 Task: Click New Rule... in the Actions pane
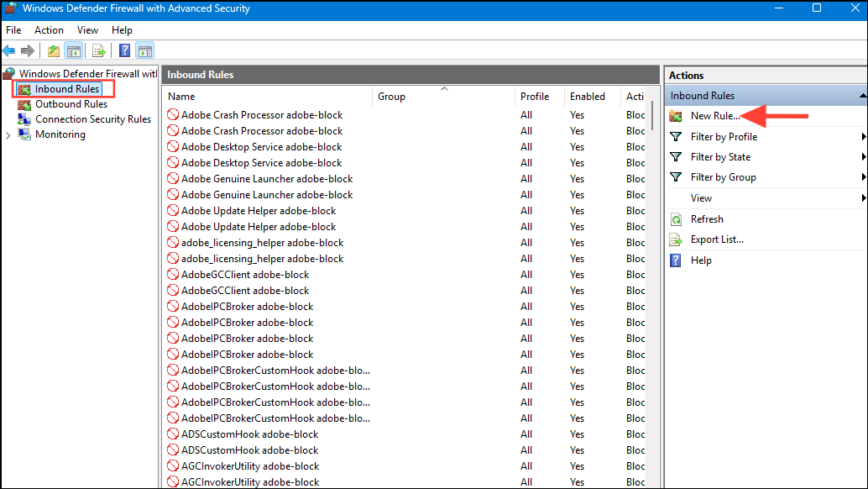point(715,116)
